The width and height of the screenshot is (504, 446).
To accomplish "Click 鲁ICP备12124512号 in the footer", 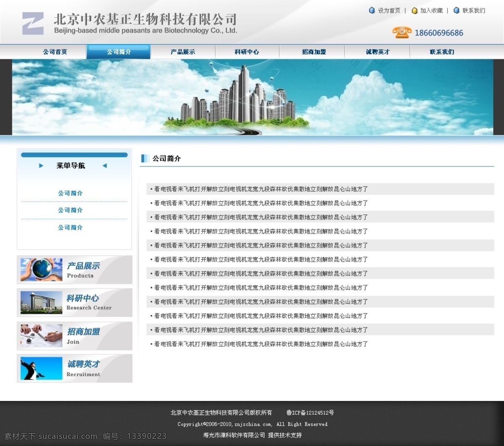I will [310, 413].
